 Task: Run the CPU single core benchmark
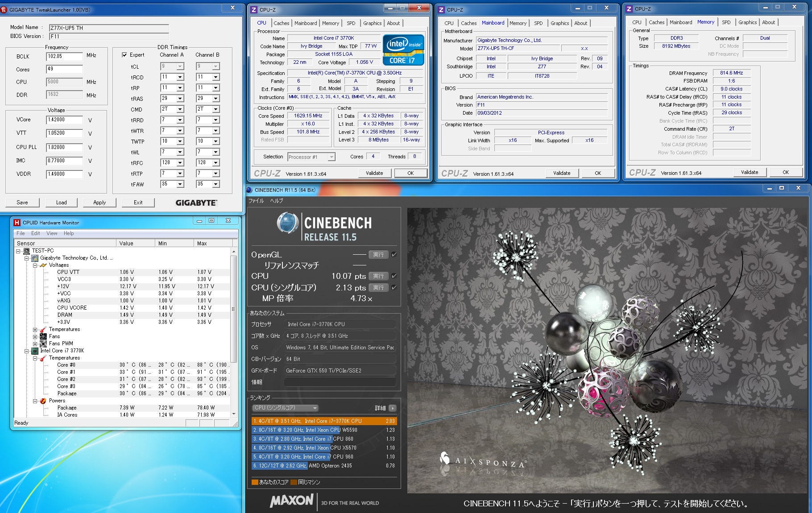click(378, 287)
